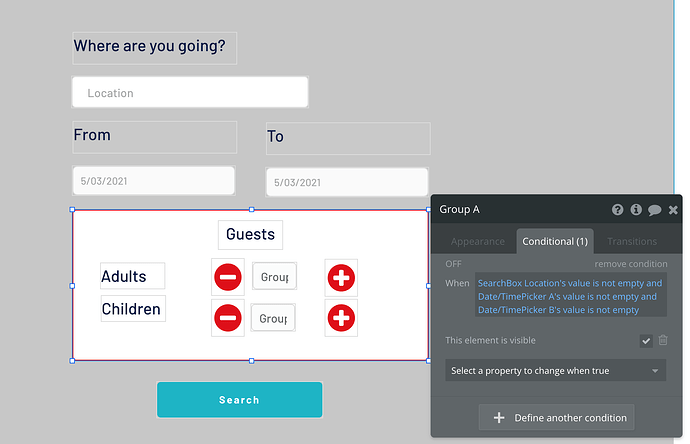Open the info icon in Group A panel
The height and width of the screenshot is (444, 690).
[x=636, y=209]
